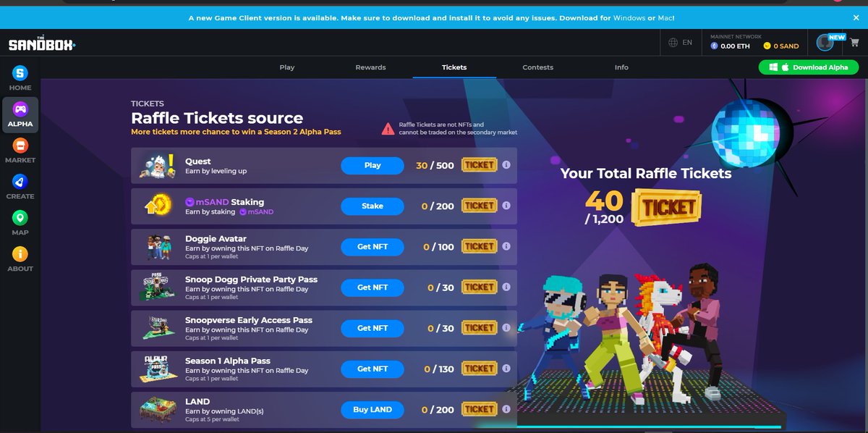Click the MAINNET NETWORK label
The height and width of the screenshot is (433, 868).
pos(736,36)
